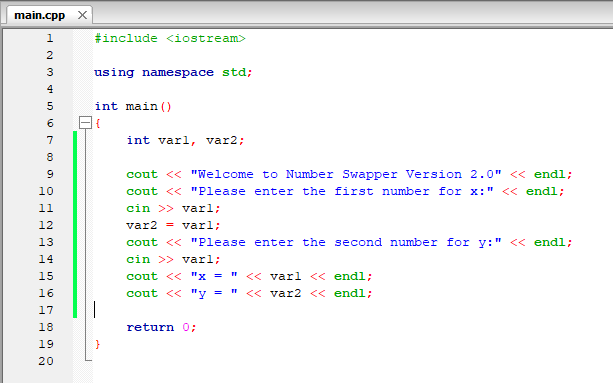This screenshot has height=383, width=613.
Task: Click the endl on line 13
Action: 549,242
